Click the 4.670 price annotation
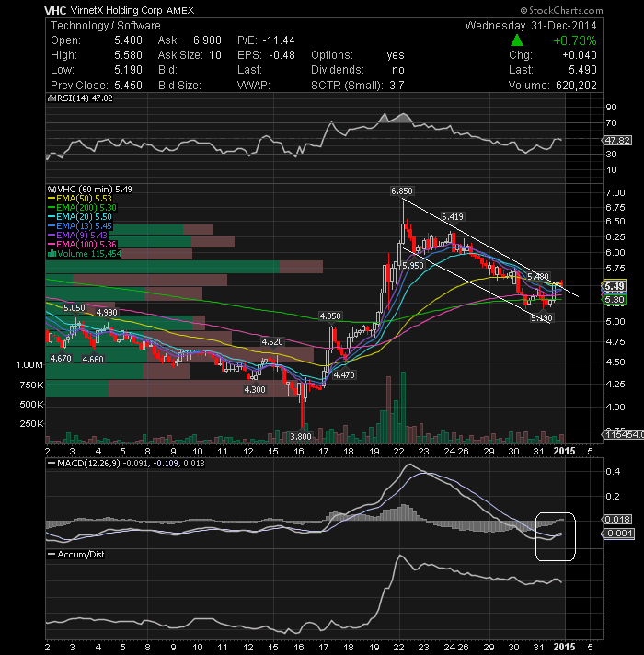Screen dimensions: 644x655 61,359
